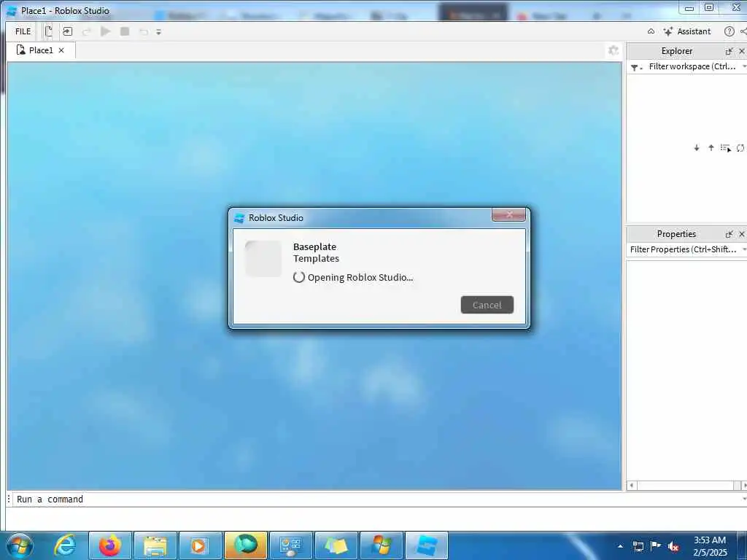This screenshot has width=747, height=560.
Task: Open Control Panel taskbar icon
Action: click(x=290, y=545)
